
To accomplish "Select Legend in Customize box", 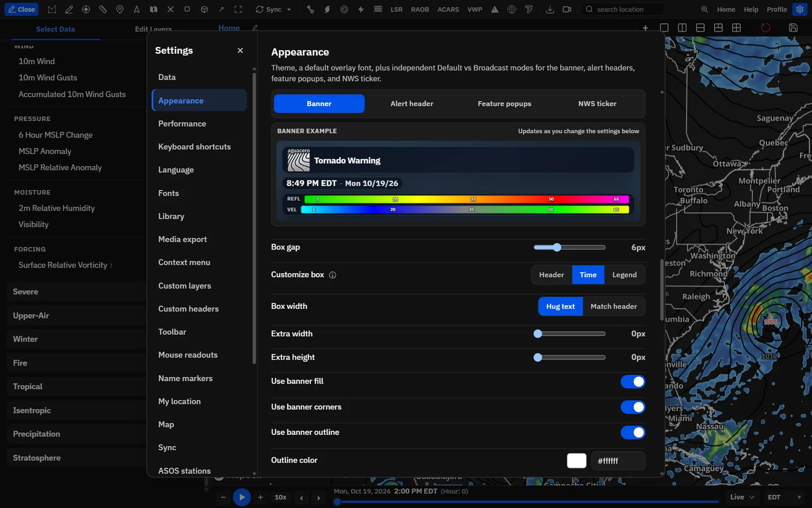I will coord(624,275).
